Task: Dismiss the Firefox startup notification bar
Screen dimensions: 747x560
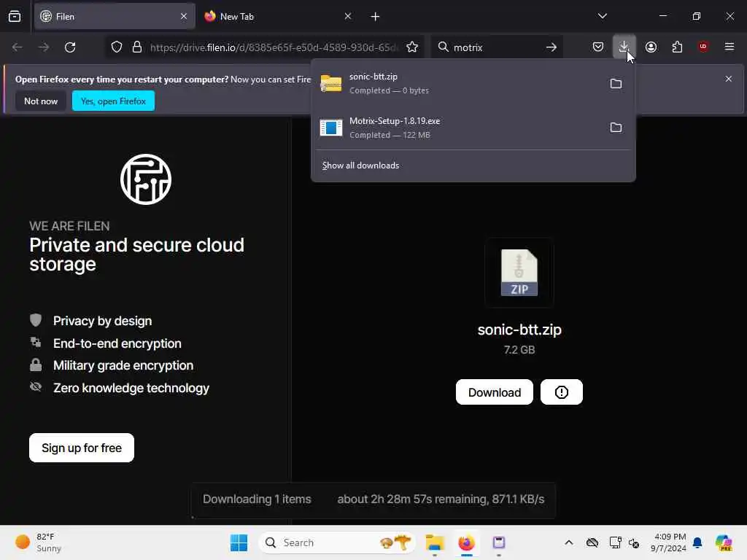Action: (x=729, y=79)
